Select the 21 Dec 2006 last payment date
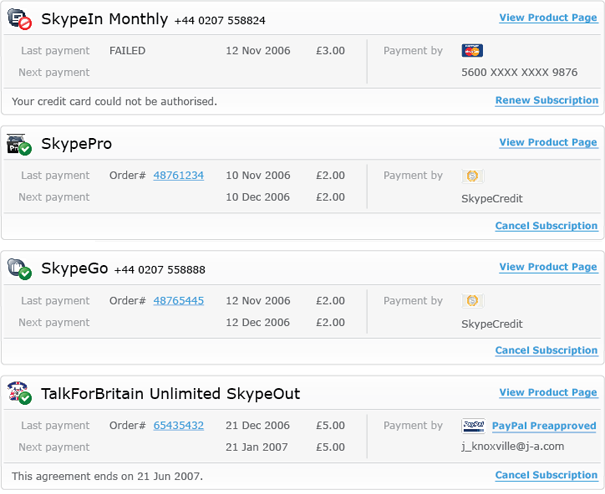The height and width of the screenshot is (494, 605). pos(258,426)
